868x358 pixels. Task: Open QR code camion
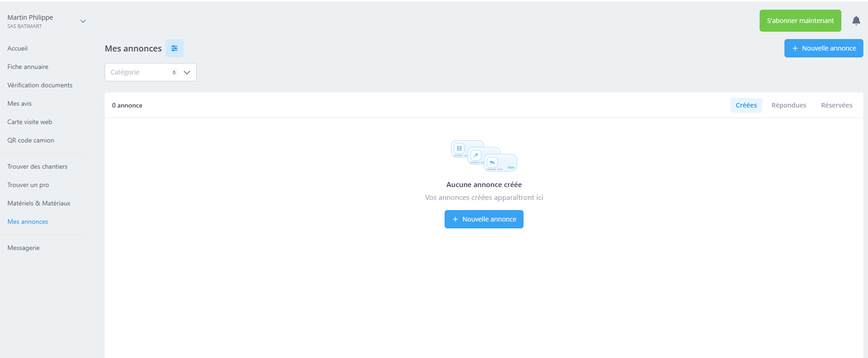31,140
